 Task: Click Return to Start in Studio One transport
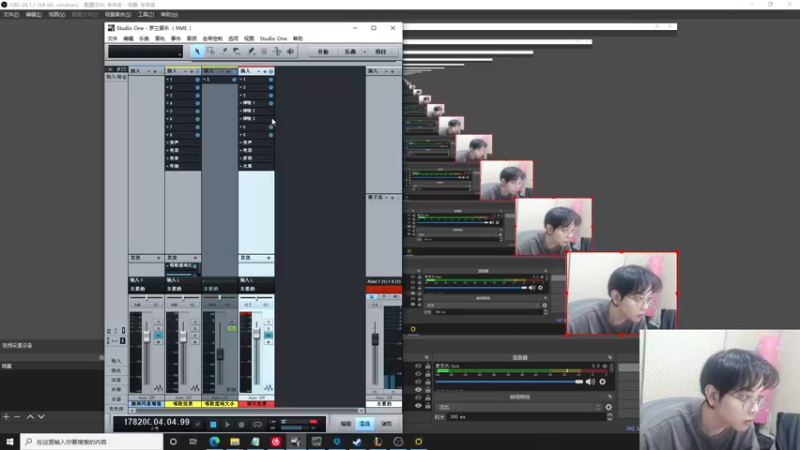click(x=198, y=424)
